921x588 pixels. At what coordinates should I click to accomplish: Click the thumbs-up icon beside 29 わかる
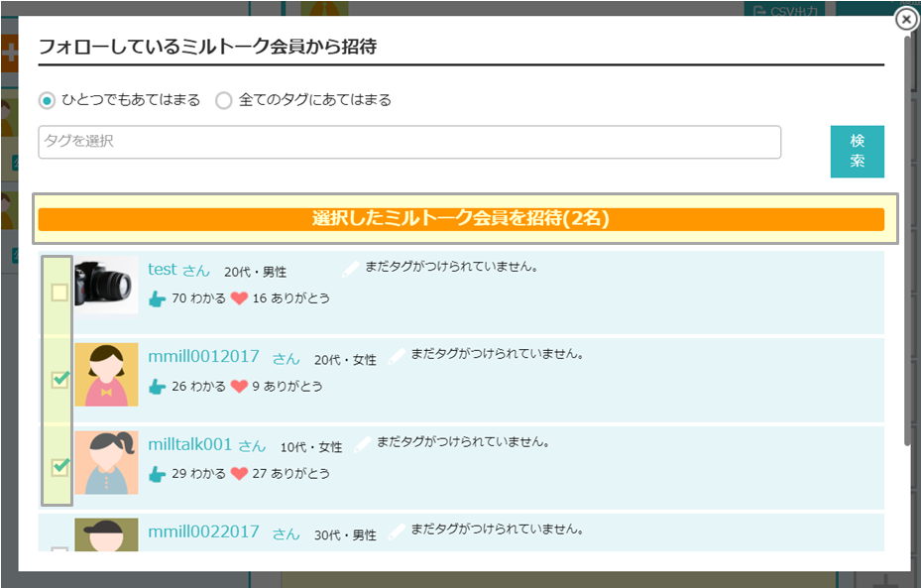point(157,474)
